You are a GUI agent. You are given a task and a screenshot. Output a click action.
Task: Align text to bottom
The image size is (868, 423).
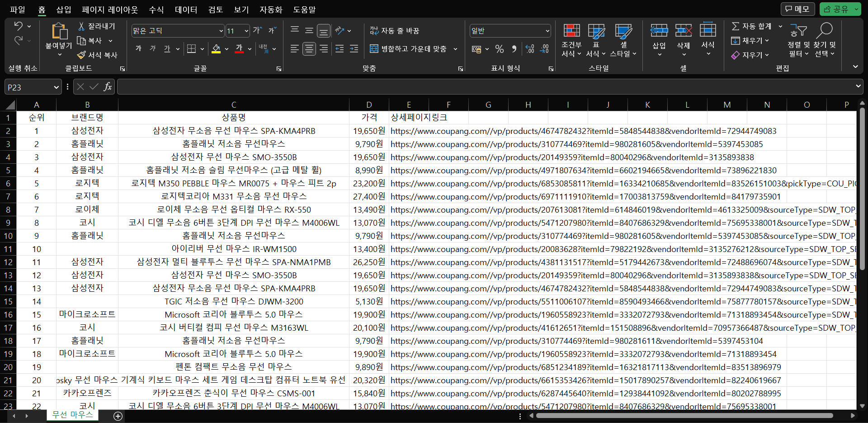coord(324,30)
